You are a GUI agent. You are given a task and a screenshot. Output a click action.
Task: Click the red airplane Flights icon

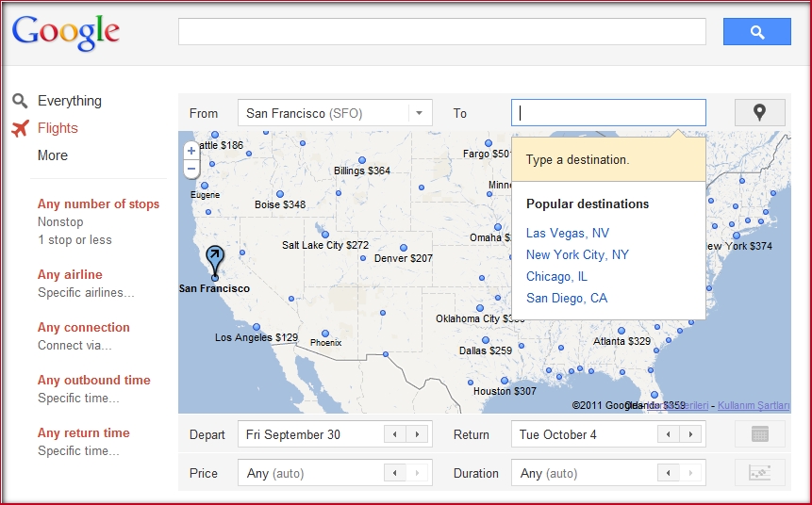pos(20,128)
